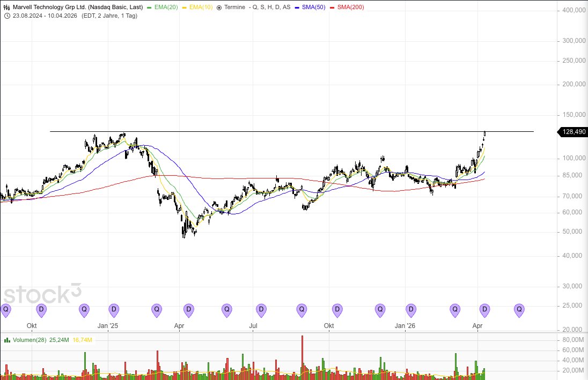
Task: Open the D marker just after Okt 2025
Action: 337,310
